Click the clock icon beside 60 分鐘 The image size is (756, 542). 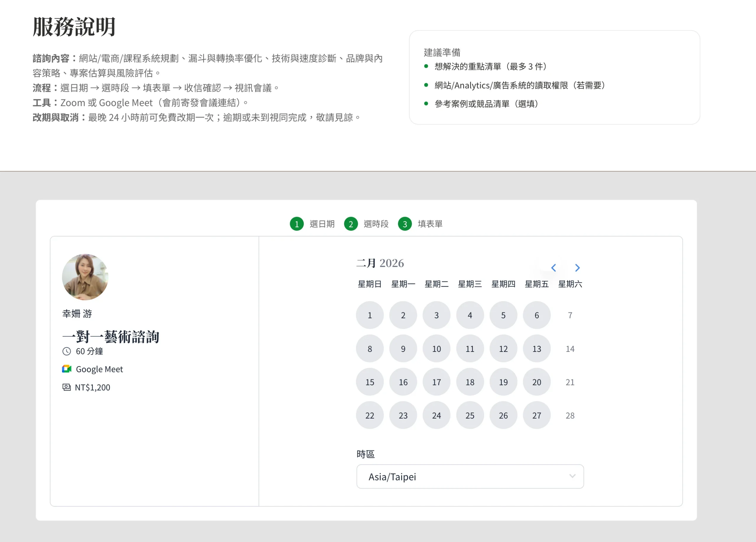(67, 351)
